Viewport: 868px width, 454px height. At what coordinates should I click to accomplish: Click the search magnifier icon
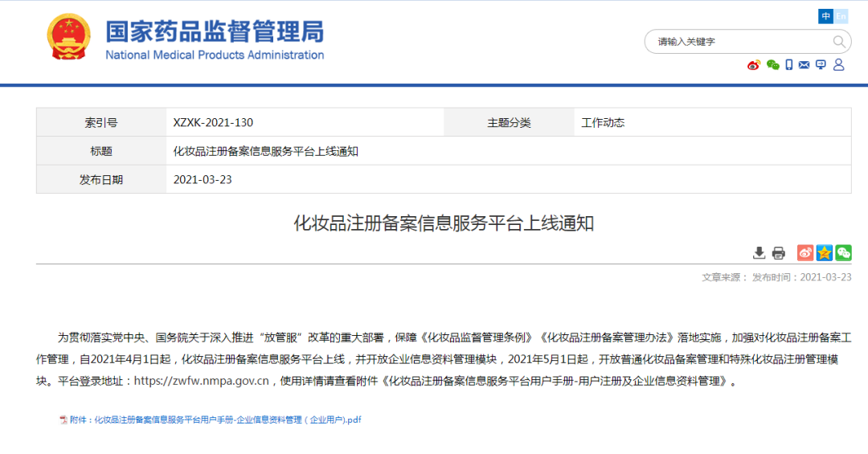tap(839, 42)
